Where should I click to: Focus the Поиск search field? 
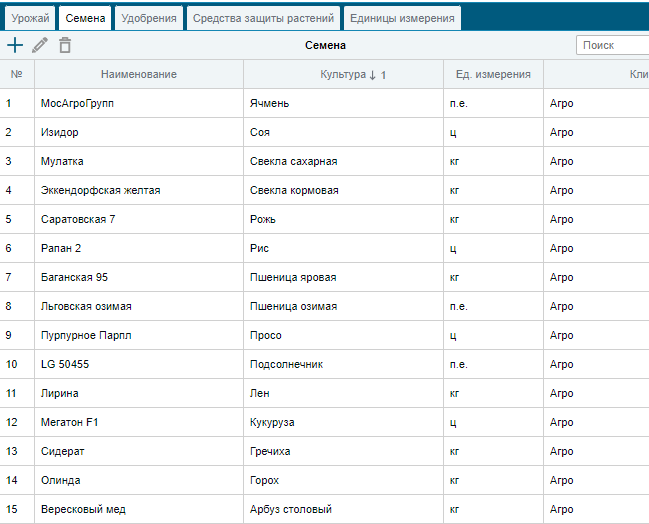[613, 45]
